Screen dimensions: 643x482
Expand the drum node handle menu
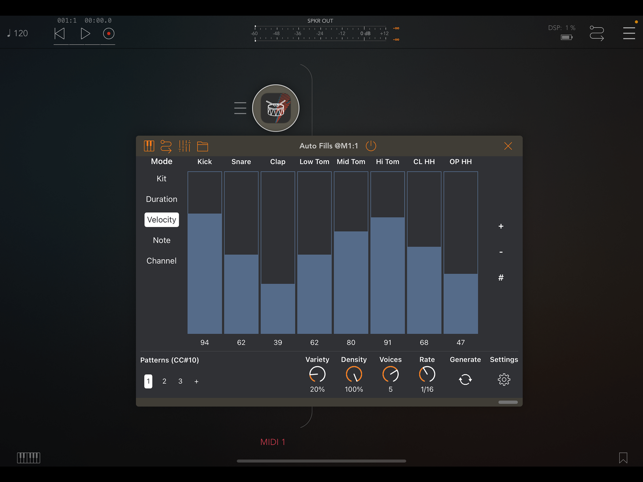[240, 108]
